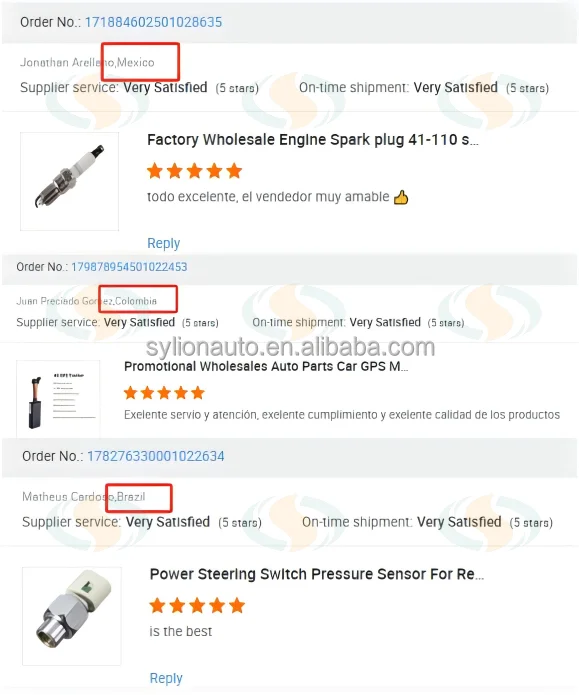579x695 pixels.
Task: Open Factory Wholesale Engine Spark plug title
Action: click(313, 140)
